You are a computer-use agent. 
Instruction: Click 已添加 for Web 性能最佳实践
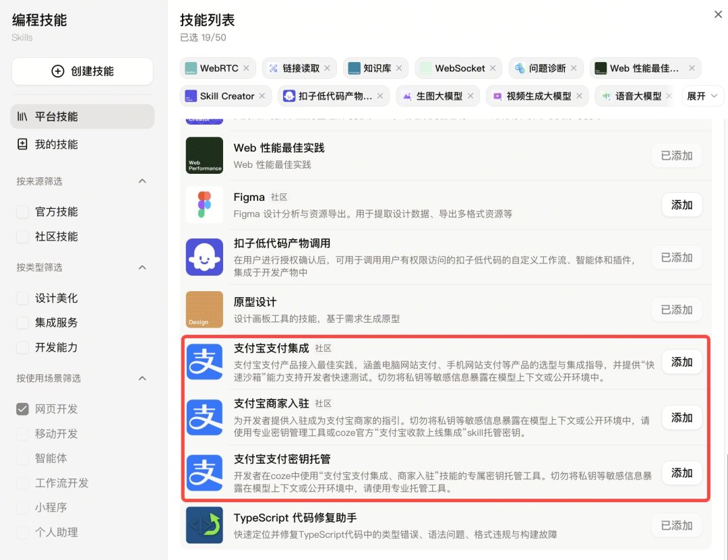pos(677,156)
